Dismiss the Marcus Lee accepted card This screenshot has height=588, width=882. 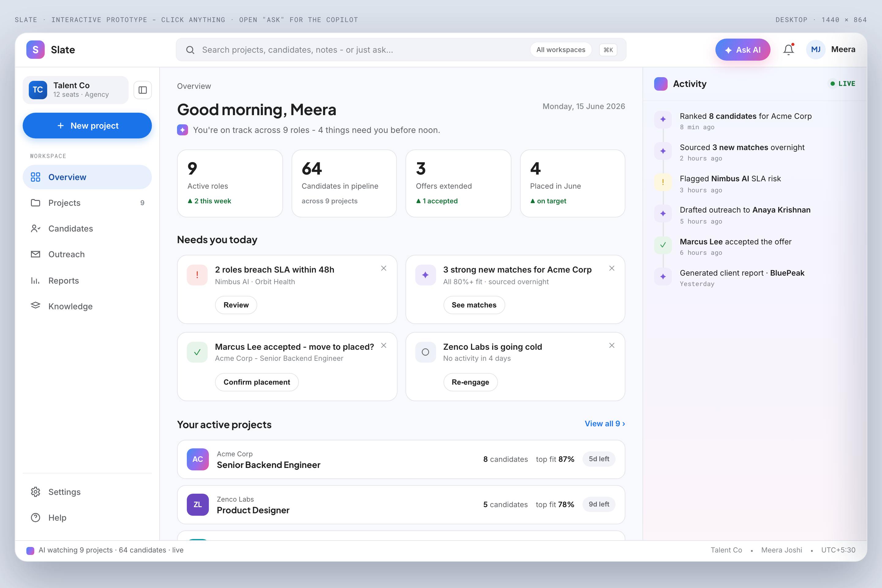click(x=384, y=345)
